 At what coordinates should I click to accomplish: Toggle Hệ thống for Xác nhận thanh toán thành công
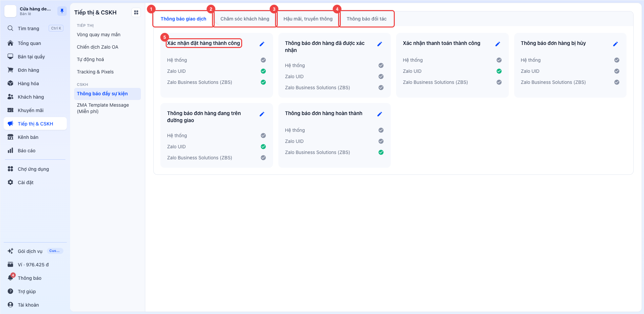499,60
